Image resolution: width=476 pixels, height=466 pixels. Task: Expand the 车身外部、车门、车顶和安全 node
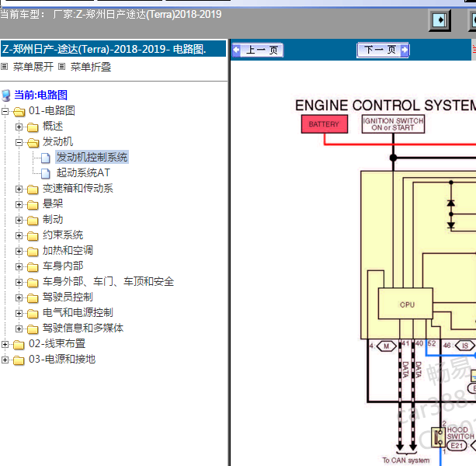click(19, 283)
